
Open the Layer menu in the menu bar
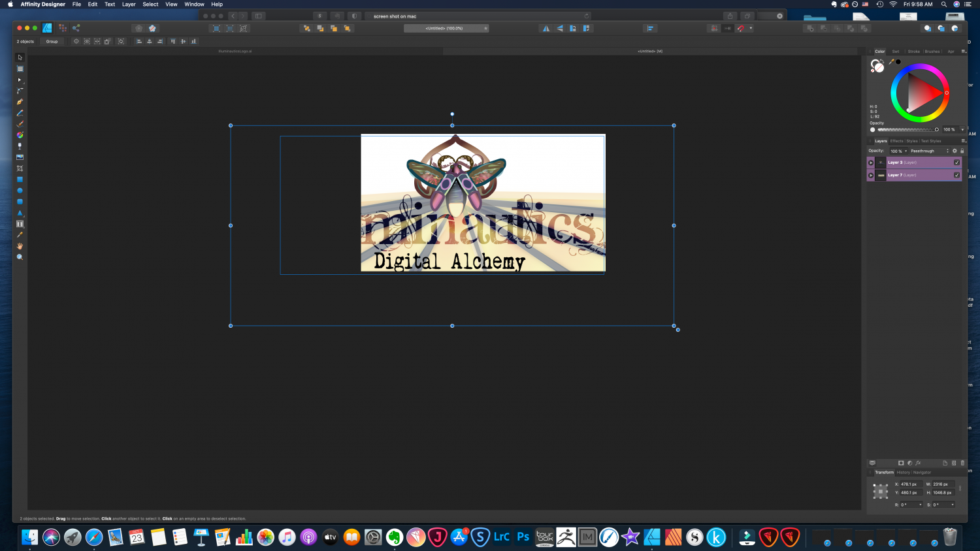tap(129, 4)
